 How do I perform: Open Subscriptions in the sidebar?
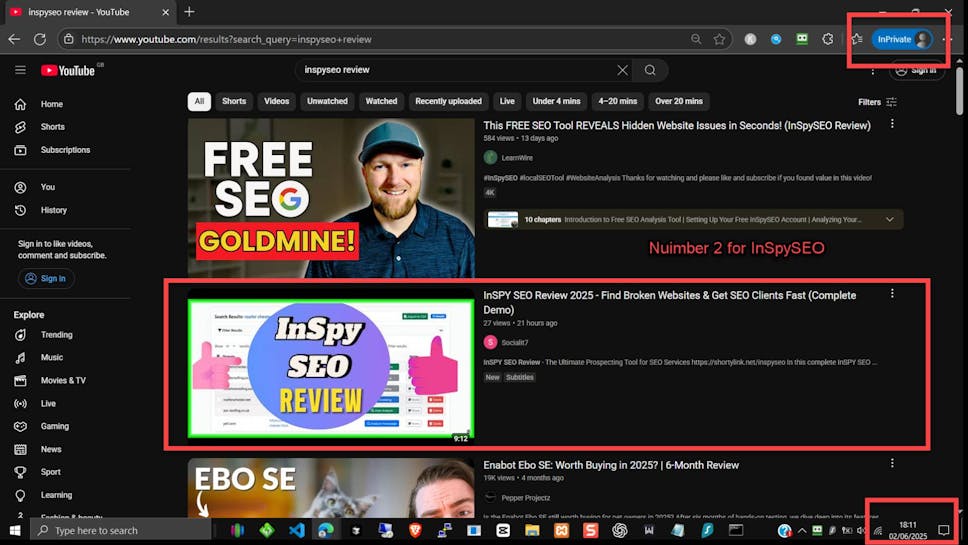64,150
